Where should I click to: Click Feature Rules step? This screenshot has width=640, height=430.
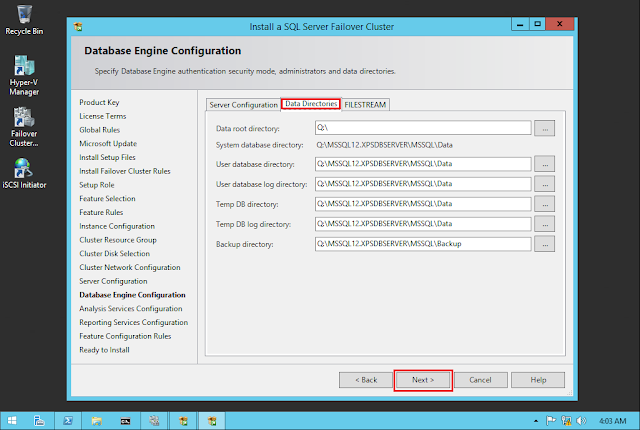point(101,213)
